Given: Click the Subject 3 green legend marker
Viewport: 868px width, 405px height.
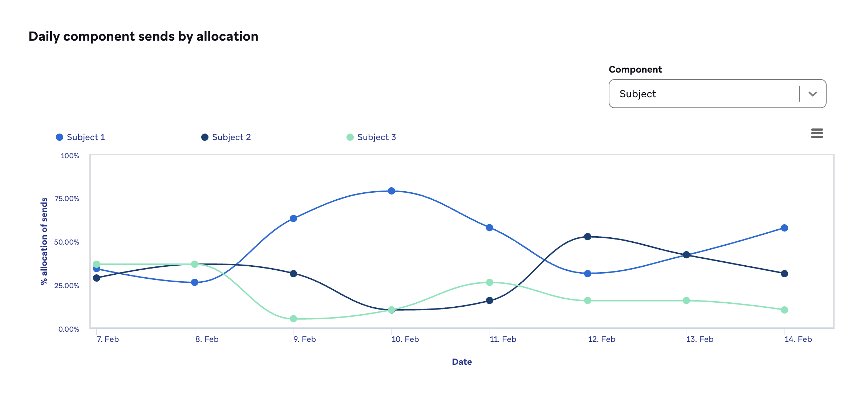Looking at the screenshot, I should (x=349, y=137).
